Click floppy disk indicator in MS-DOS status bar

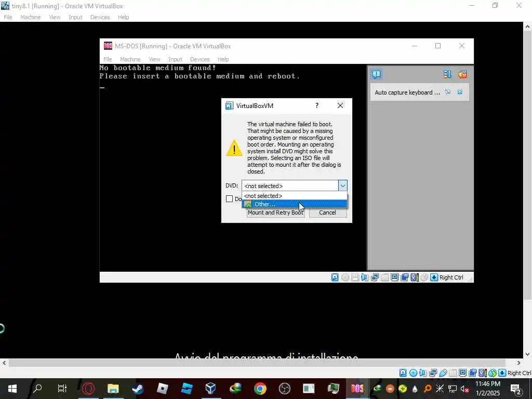coord(355,277)
